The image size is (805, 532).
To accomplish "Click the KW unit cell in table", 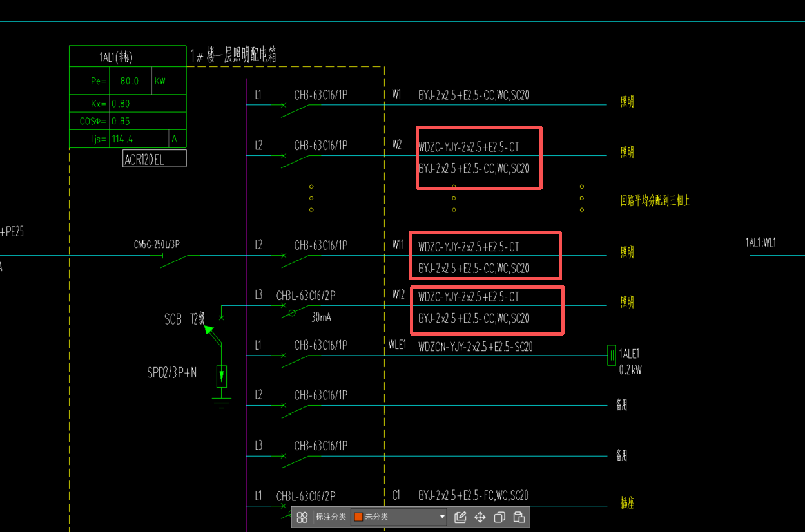I will coord(160,82).
